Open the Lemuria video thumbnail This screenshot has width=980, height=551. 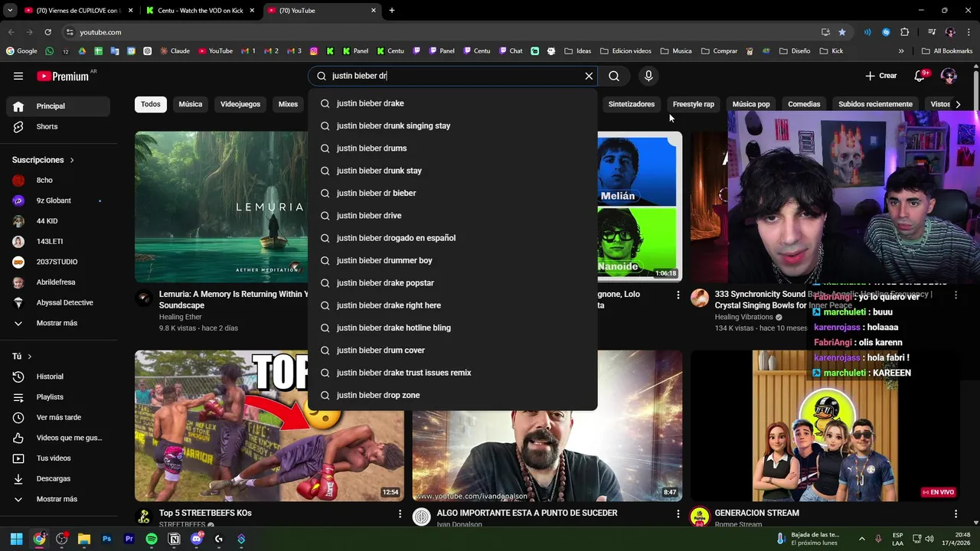point(221,207)
